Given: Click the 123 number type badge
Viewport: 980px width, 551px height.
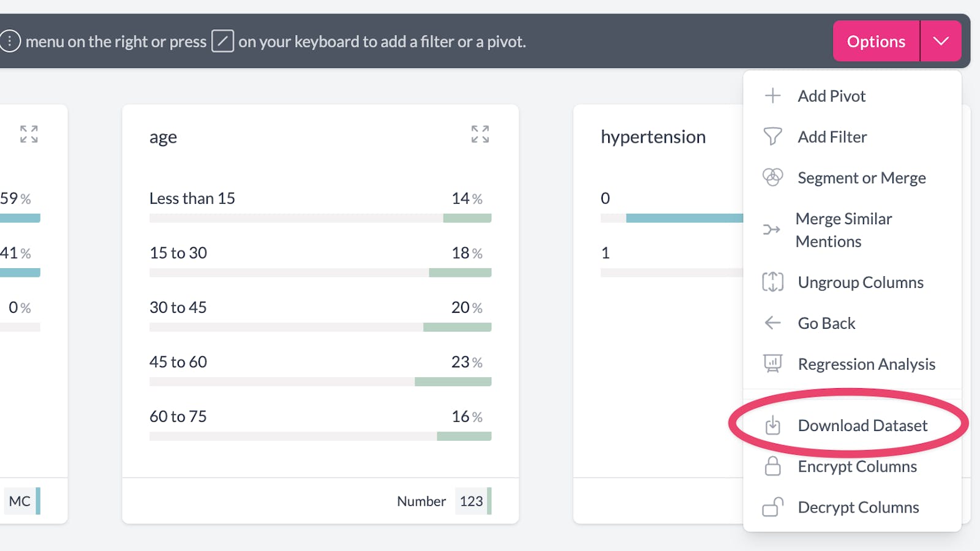Looking at the screenshot, I should (x=472, y=501).
